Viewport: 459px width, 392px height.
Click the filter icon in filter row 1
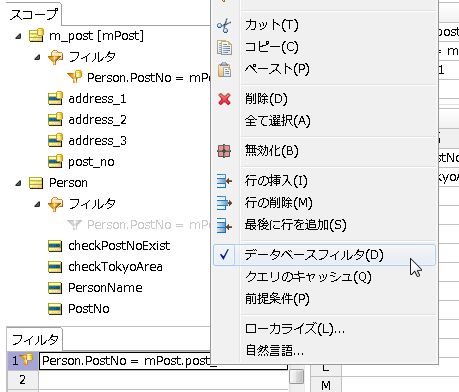tap(26, 360)
